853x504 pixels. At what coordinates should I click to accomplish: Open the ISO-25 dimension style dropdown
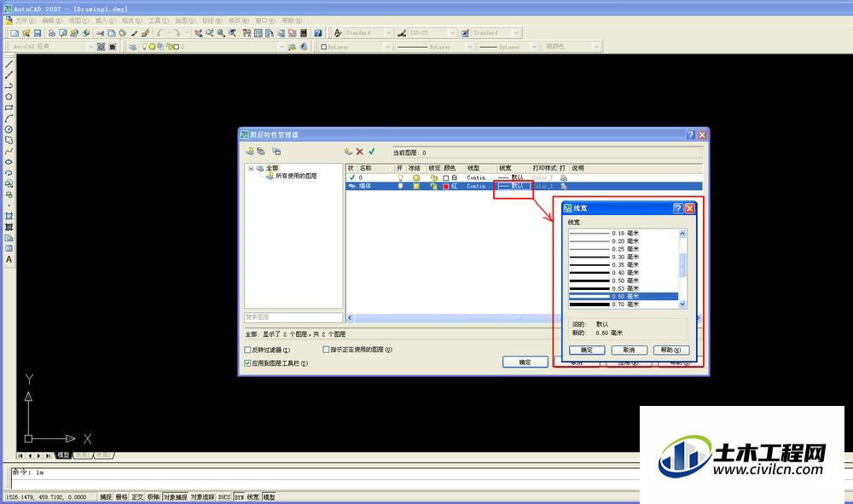pyautogui.click(x=451, y=33)
